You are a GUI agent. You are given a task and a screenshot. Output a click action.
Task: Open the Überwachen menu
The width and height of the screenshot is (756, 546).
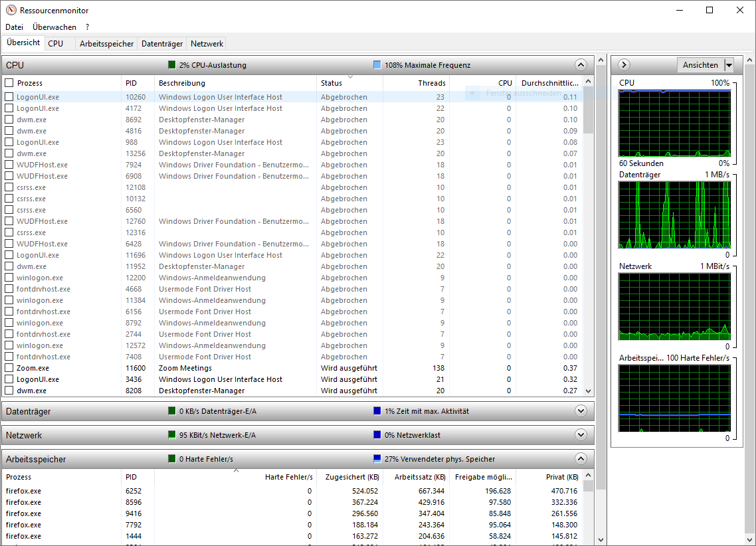54,27
